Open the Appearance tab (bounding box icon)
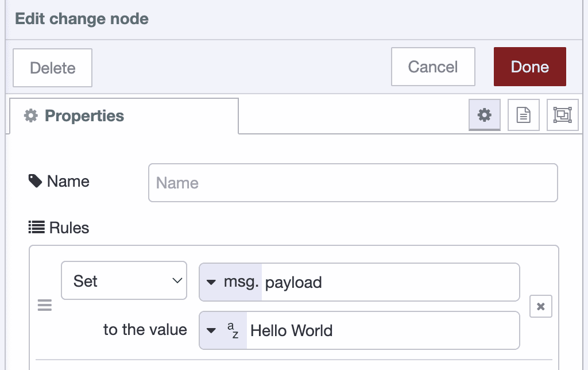The width and height of the screenshot is (588, 370). pyautogui.click(x=562, y=115)
